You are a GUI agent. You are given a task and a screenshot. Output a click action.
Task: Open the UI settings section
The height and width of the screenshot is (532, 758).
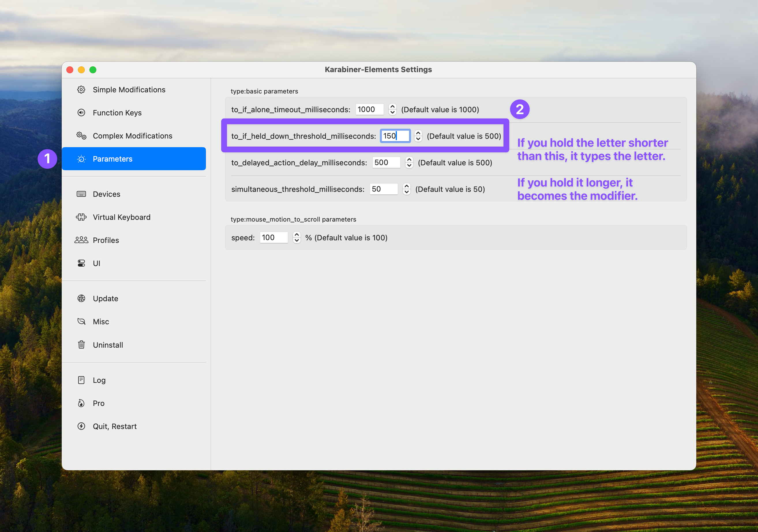pos(134,263)
